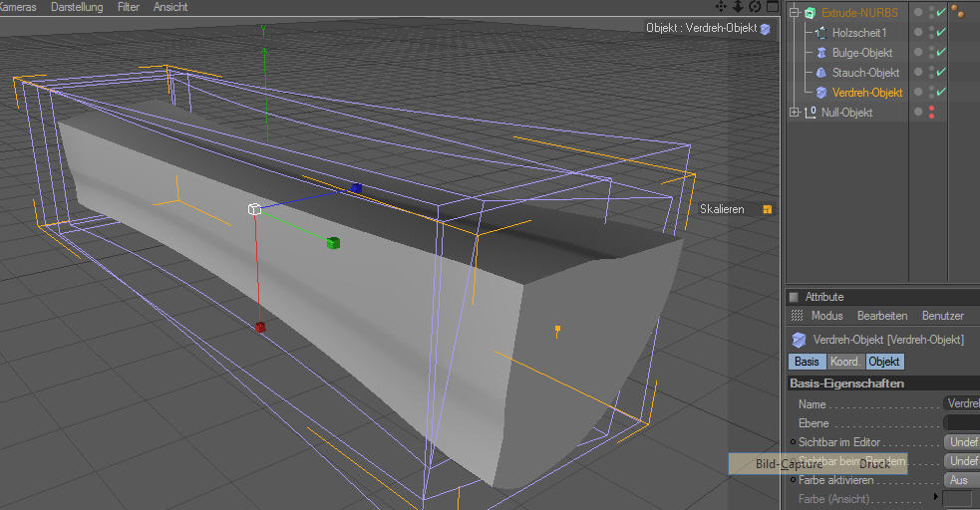Viewport: 980px width, 510px height.
Task: Toggle Bulge-Objekt visibility dots
Action: pyautogui.click(x=931, y=53)
